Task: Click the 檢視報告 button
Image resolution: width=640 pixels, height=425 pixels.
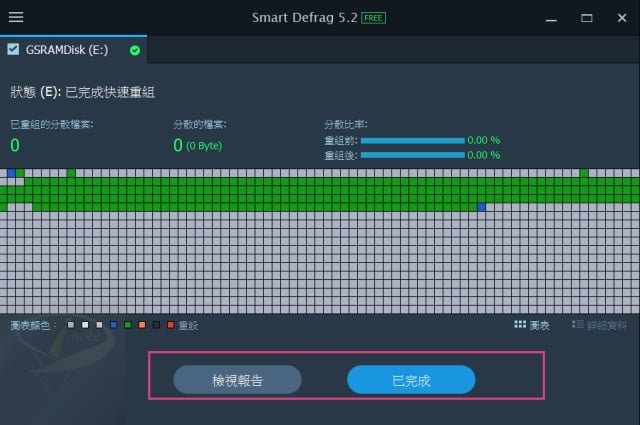Action: point(237,380)
